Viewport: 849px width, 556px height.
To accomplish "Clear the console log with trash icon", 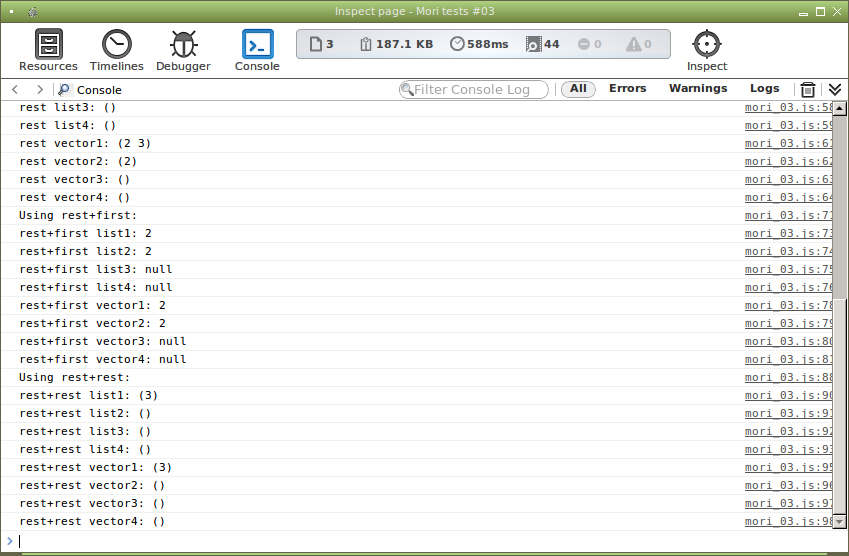I will [x=807, y=89].
